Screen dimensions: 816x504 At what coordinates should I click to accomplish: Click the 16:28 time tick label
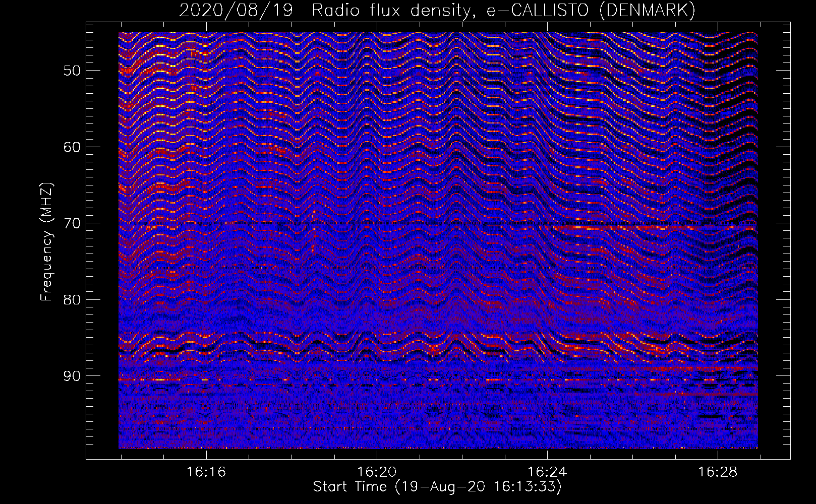[x=718, y=472]
